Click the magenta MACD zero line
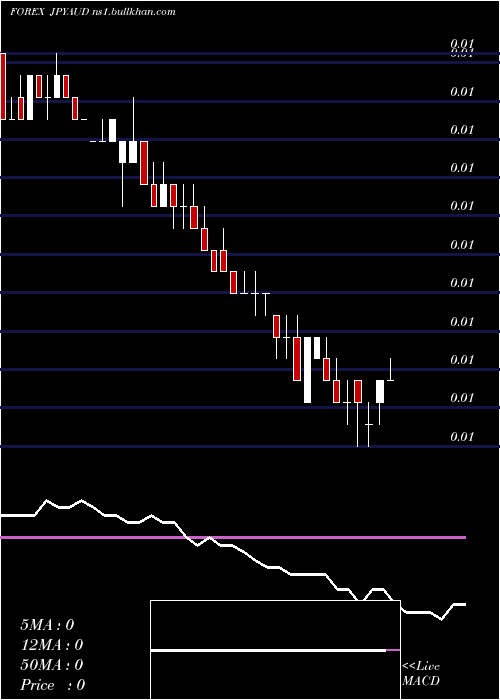The height and width of the screenshot is (700, 500). [x=233, y=538]
